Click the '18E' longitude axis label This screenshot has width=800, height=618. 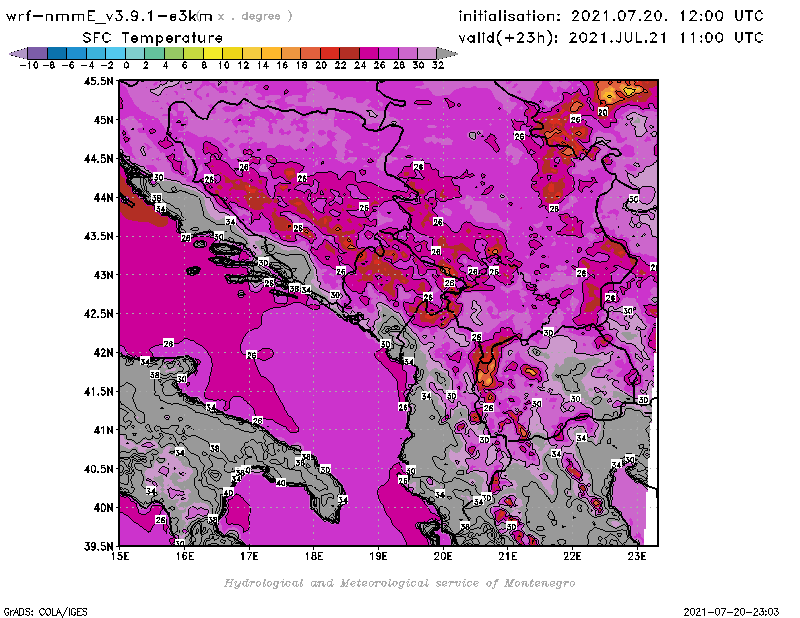coord(314,556)
